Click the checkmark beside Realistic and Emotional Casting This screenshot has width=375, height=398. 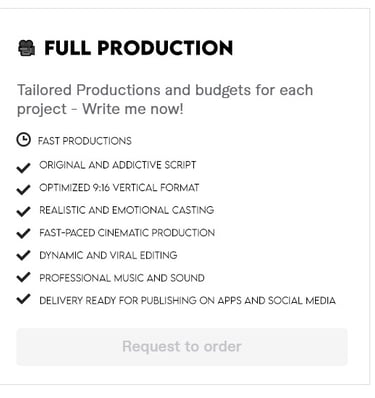coord(23,211)
